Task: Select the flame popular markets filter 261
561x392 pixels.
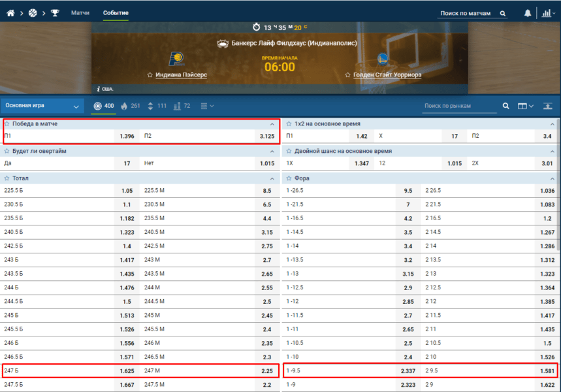Action: click(131, 106)
